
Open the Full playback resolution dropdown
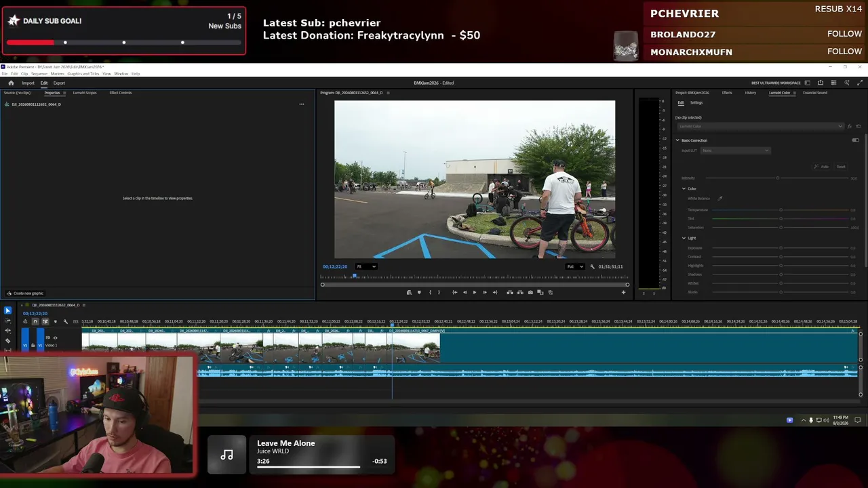575,266
